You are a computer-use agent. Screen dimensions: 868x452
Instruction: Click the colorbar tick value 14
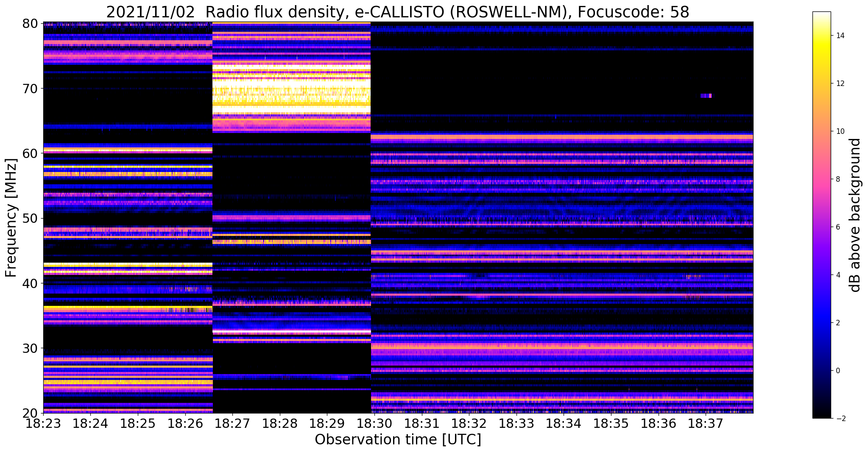pyautogui.click(x=840, y=36)
